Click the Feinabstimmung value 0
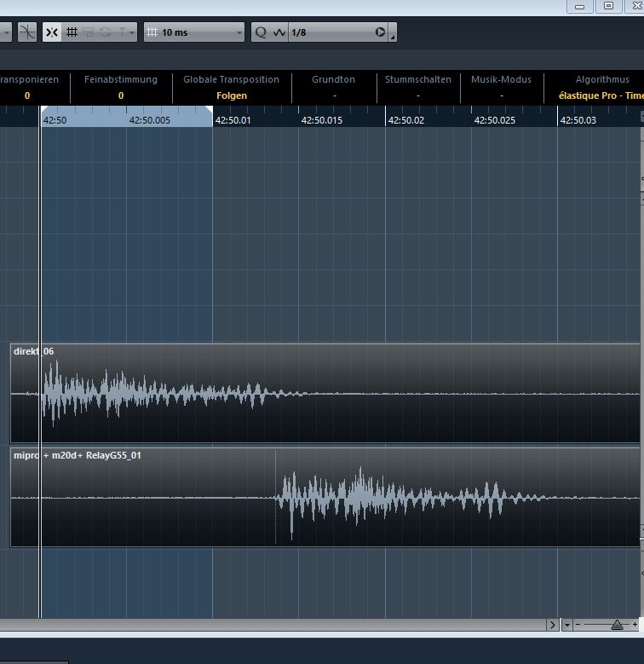Image resolution: width=644 pixels, height=664 pixels. [x=121, y=95]
